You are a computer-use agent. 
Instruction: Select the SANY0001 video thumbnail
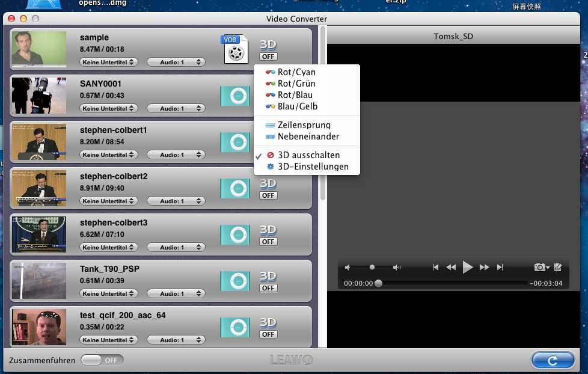39,96
